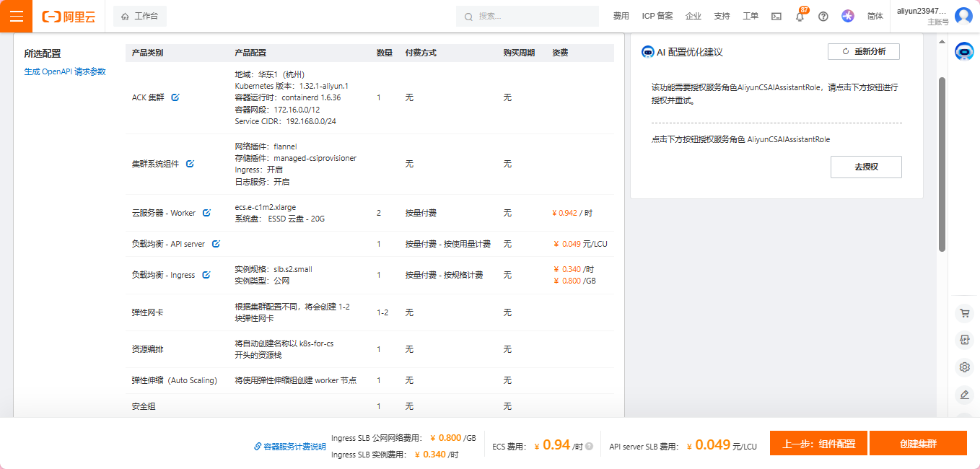The width and height of the screenshot is (980, 469).
Task: Click the 弹性网卡 row label
Action: click(x=148, y=312)
